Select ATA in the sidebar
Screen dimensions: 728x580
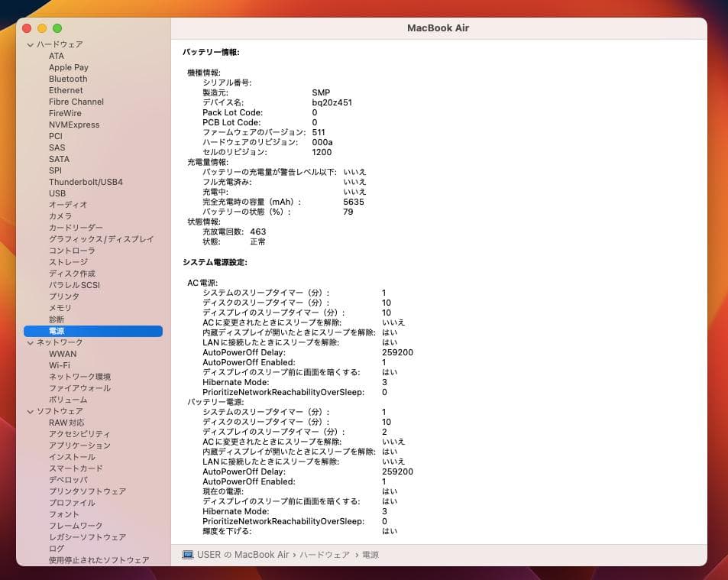57,56
